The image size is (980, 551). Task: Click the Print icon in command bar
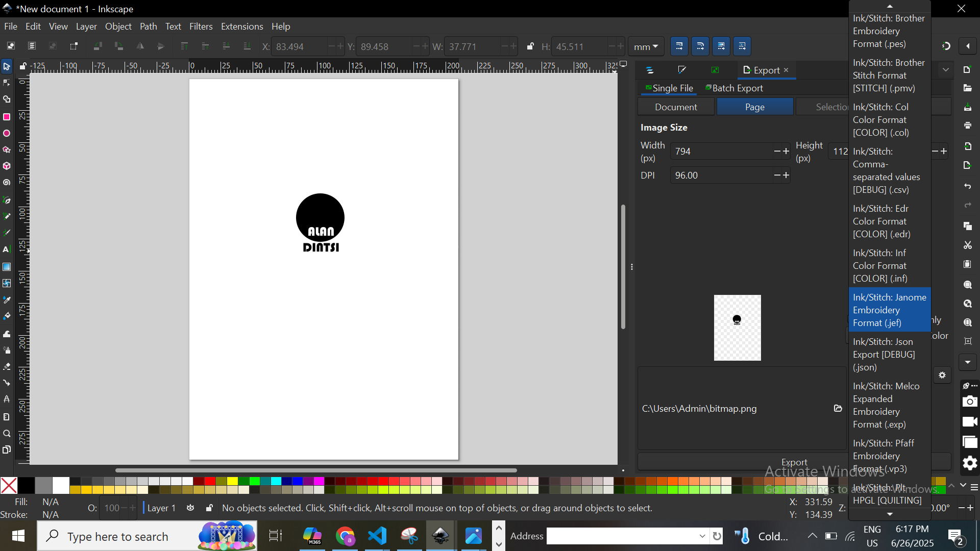pos(968,126)
